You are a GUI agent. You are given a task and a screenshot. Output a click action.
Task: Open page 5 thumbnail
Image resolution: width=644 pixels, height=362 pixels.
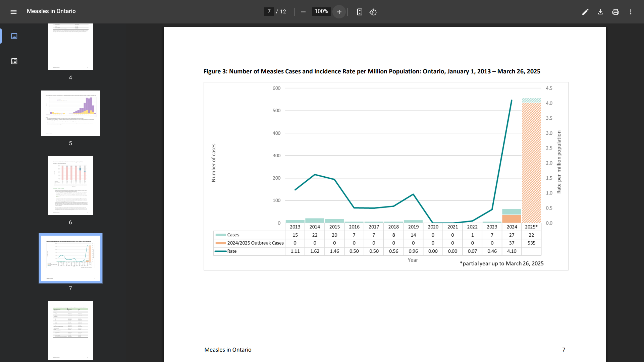70,113
